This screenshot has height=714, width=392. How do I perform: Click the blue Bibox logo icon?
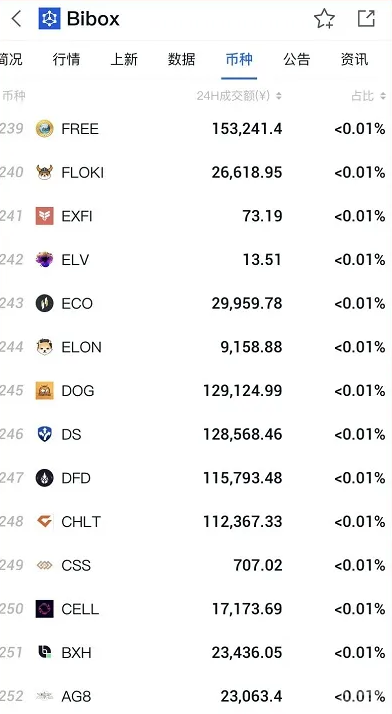[x=49, y=19]
